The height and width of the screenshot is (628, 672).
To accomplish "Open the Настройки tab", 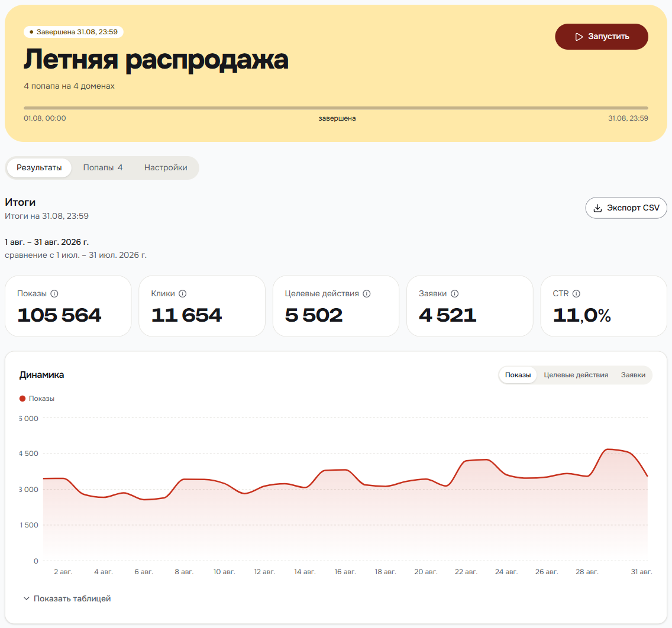I will click(x=166, y=168).
